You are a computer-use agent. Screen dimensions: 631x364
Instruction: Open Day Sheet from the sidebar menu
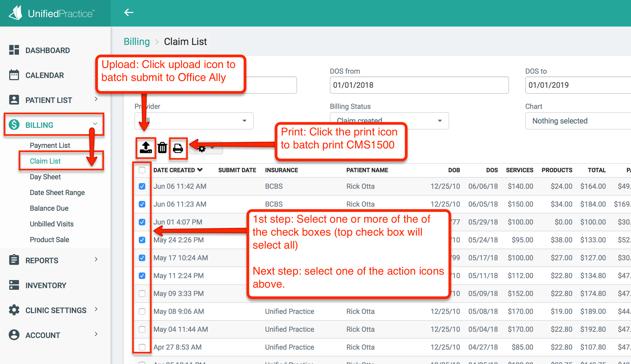coord(45,177)
